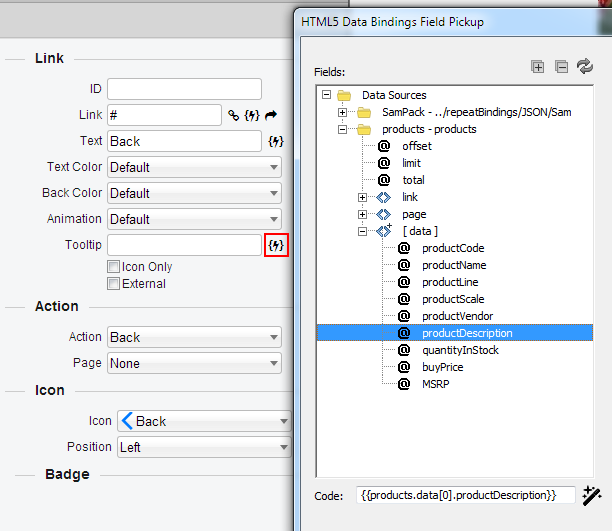Open the Position dropdown set to Left
Screen dimensions: 612x531
click(204, 447)
